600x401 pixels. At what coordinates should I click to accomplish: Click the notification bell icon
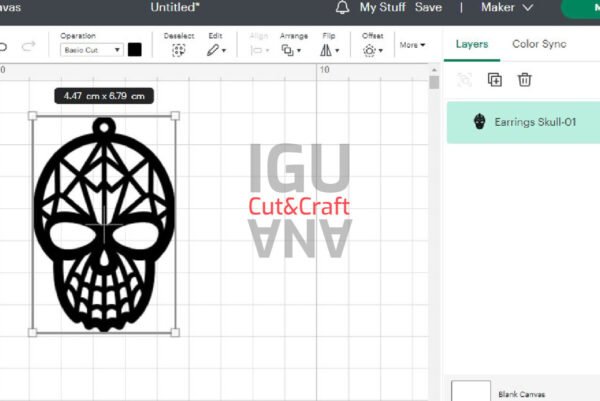[x=343, y=8]
